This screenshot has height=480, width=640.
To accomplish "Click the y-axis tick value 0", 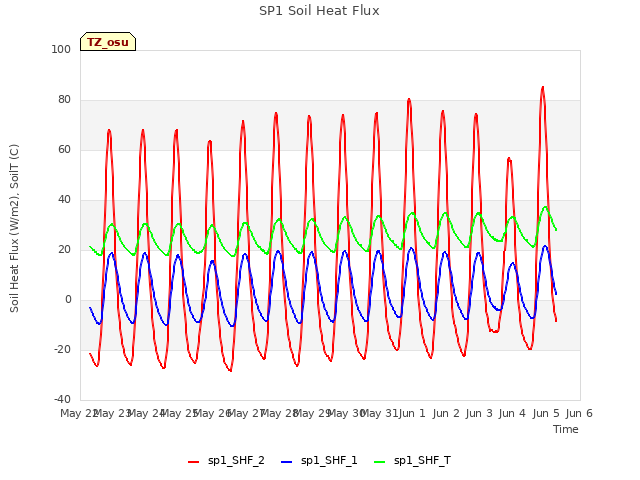I will pos(68,300).
